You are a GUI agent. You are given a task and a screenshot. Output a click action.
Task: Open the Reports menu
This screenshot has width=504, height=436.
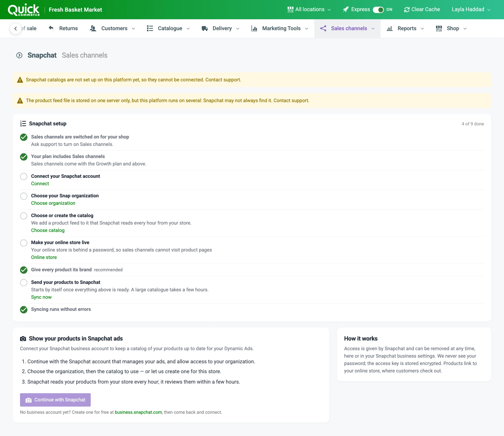[405, 28]
